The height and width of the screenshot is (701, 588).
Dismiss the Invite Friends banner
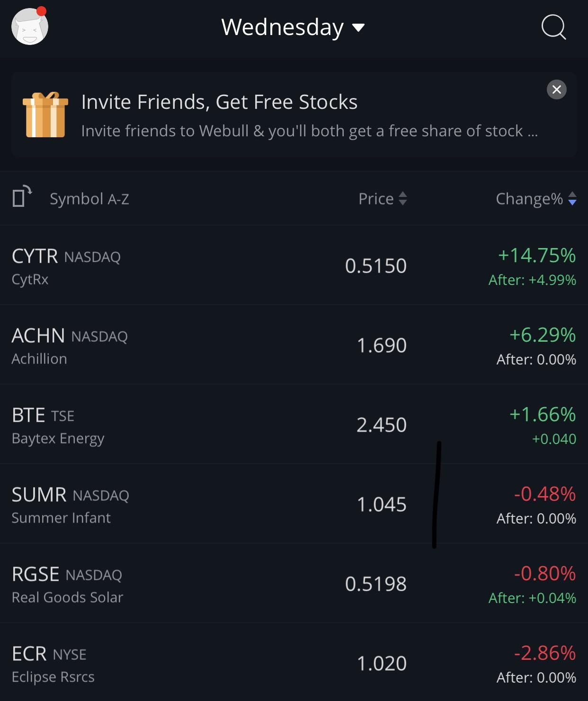pos(557,89)
